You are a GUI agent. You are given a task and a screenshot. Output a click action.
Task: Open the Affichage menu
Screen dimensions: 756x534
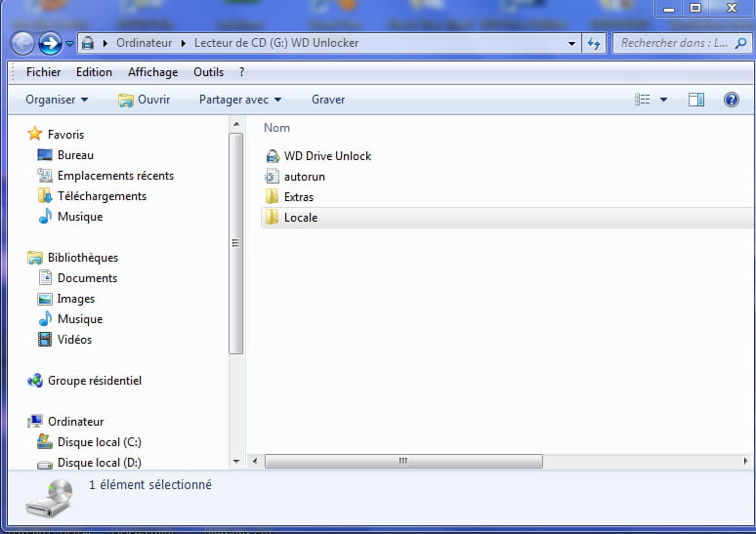152,72
